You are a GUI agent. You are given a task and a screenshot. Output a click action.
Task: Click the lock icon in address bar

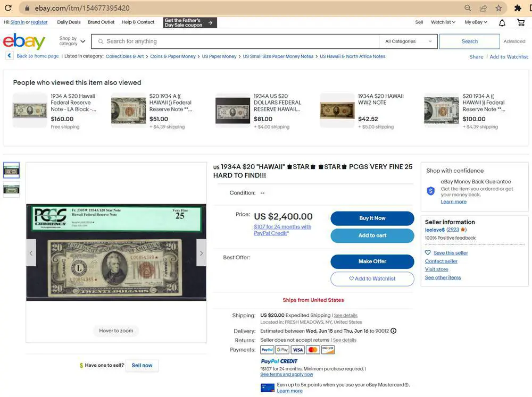click(x=27, y=8)
